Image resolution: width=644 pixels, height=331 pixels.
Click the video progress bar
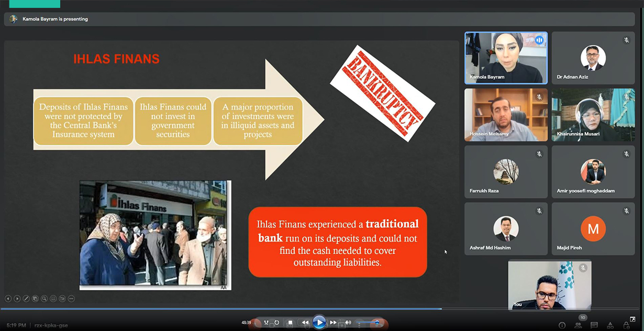click(x=262, y=309)
